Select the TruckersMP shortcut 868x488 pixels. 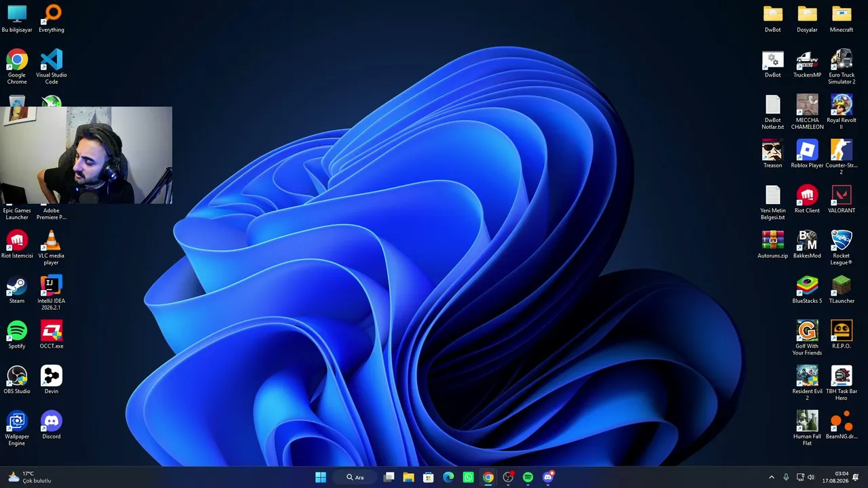(807, 64)
